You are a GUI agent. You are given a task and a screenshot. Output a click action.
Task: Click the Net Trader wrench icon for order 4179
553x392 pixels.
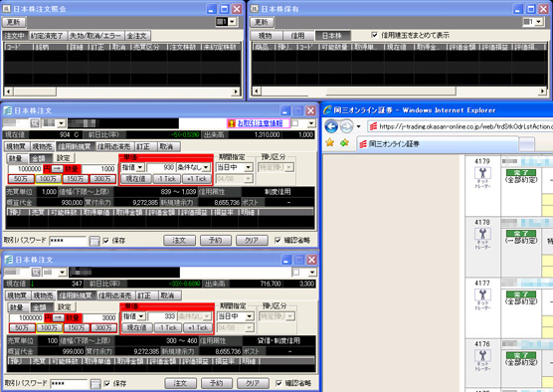(x=482, y=173)
